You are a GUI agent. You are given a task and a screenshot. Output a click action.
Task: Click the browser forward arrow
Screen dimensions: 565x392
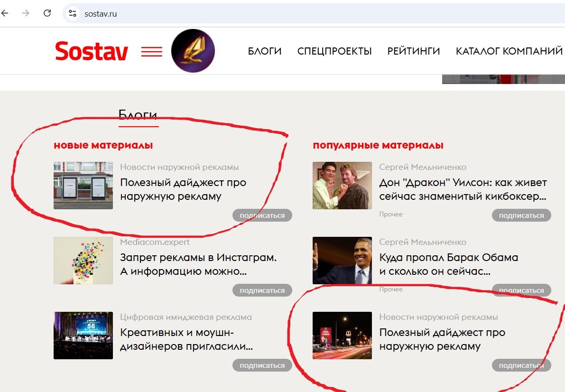coord(26,13)
